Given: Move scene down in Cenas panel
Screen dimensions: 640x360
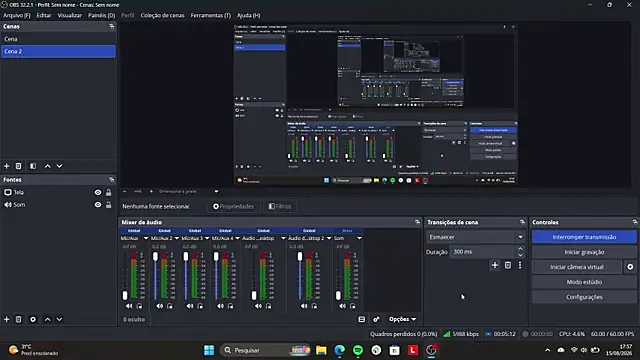Looking at the screenshot, I should click(x=60, y=166).
